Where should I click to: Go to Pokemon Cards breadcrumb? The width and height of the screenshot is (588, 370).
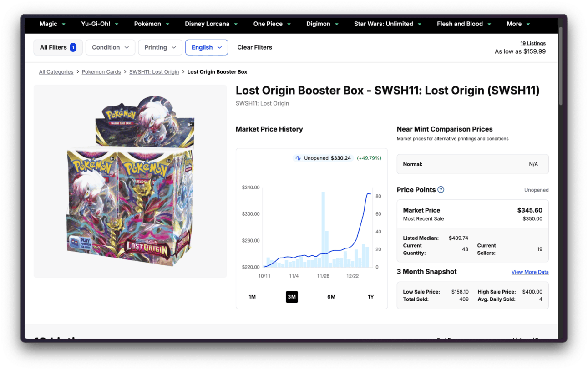pos(101,72)
